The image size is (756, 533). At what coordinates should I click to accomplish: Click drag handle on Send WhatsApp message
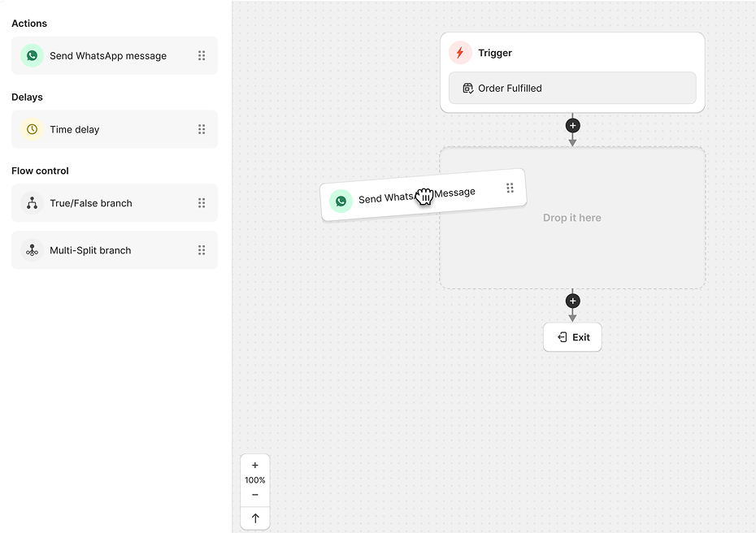[x=202, y=56]
